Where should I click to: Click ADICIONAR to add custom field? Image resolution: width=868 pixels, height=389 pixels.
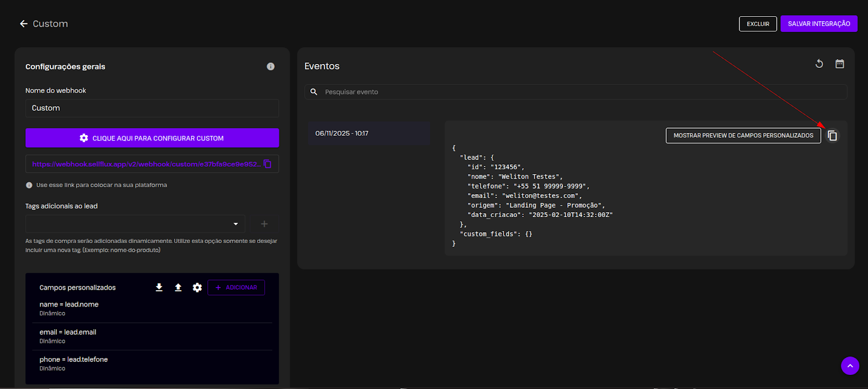pyautogui.click(x=236, y=288)
